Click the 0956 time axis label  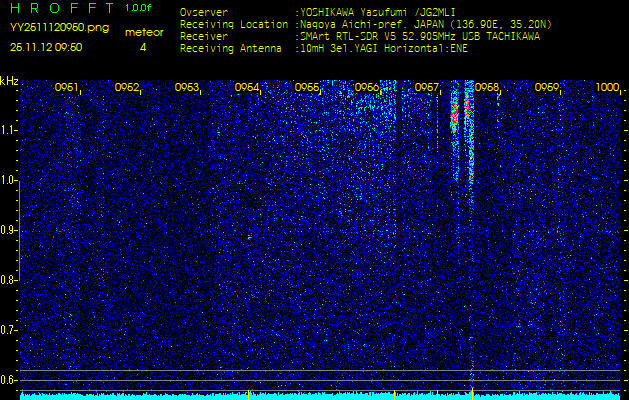point(367,87)
